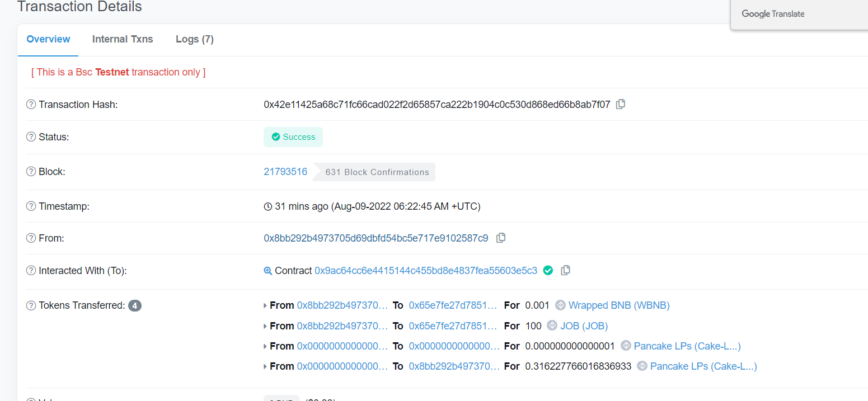This screenshot has width=868, height=401.
Task: Expand the 0.316227766016836933 Pancake LPs transfer arrow
Action: pos(265,366)
